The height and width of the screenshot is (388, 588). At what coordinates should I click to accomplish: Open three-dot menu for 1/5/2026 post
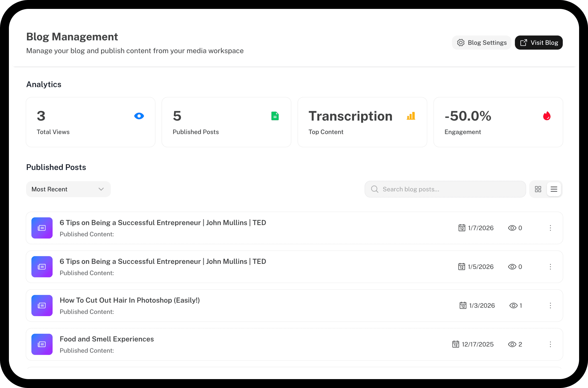(550, 267)
